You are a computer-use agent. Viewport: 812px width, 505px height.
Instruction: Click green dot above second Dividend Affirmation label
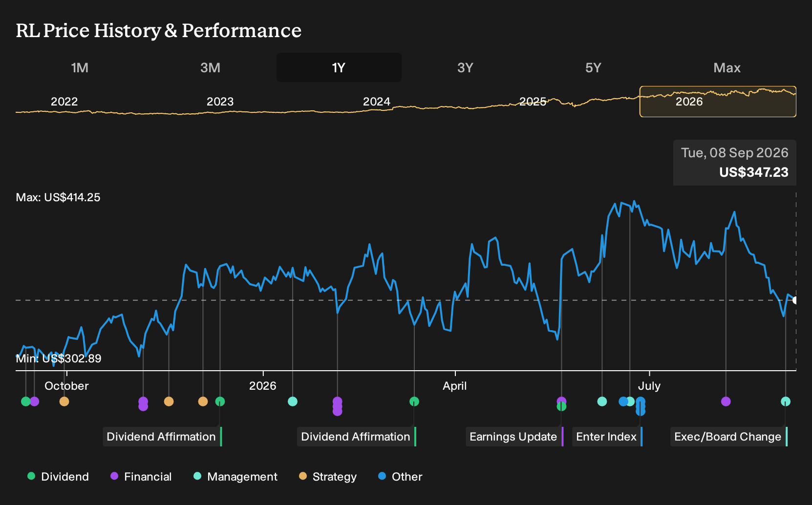tap(414, 401)
